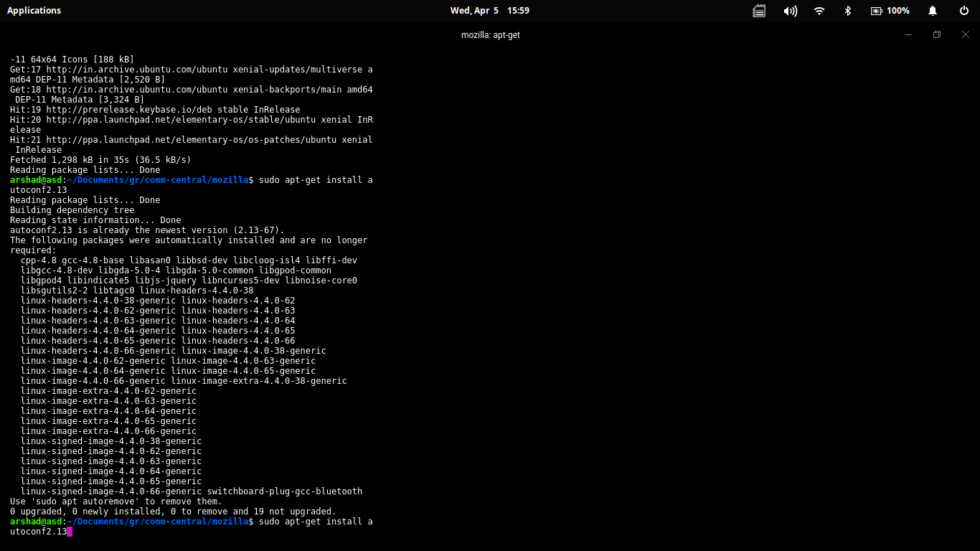Click the magenta cursor after utoconf2.13

(70, 532)
